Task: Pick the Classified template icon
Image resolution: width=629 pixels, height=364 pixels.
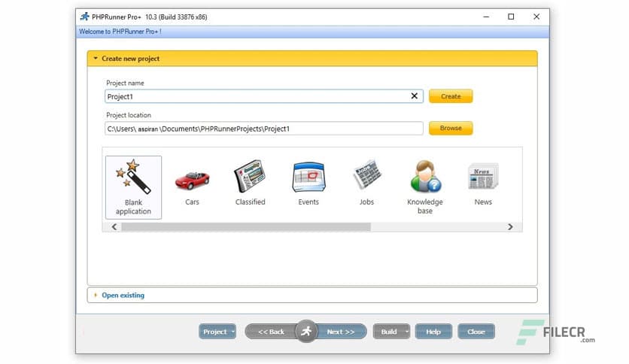Action: click(x=250, y=176)
